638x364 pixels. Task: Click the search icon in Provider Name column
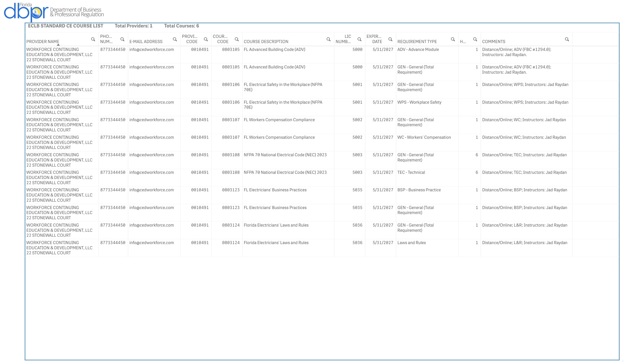(93, 39)
